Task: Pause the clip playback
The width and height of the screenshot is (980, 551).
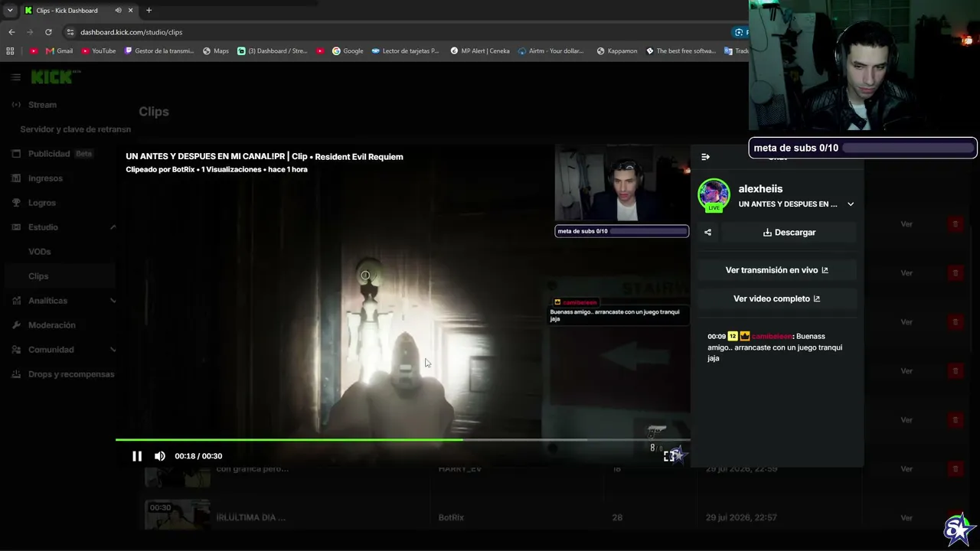Action: 137,456
